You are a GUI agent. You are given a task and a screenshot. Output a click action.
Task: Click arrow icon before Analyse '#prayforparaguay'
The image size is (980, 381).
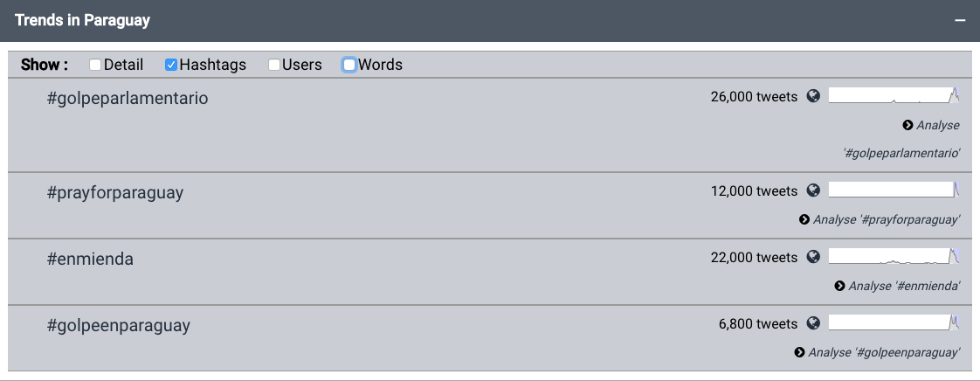[804, 219]
